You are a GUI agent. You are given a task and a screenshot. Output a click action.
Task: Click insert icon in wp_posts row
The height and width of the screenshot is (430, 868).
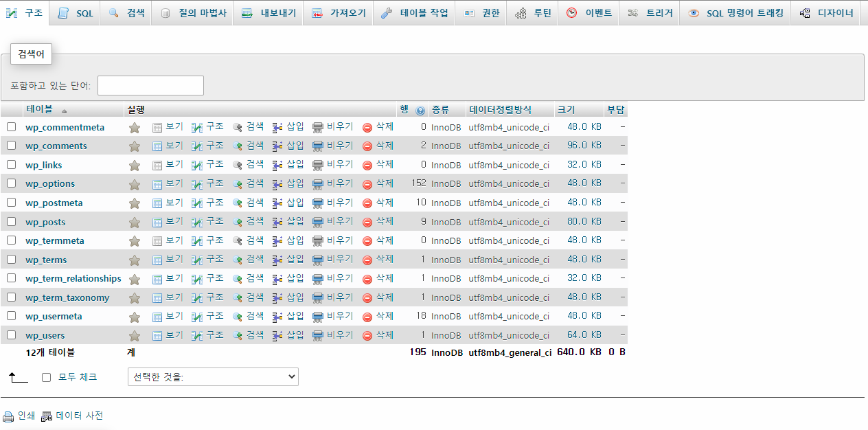(x=277, y=222)
